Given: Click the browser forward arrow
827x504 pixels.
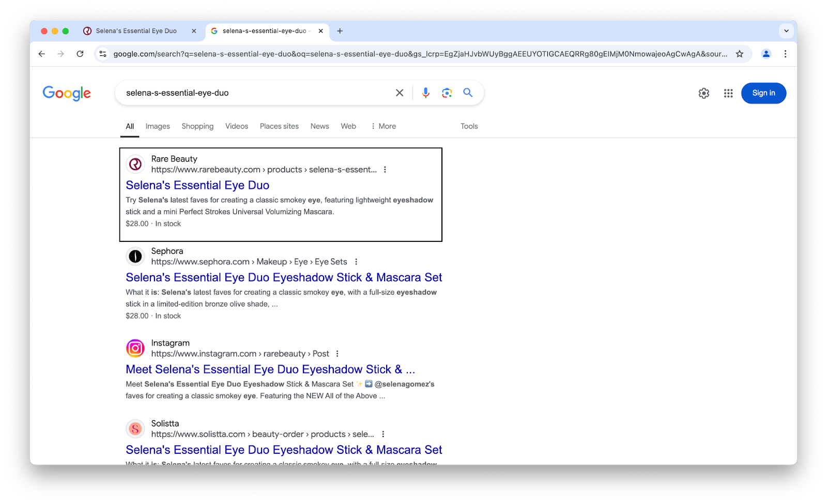Looking at the screenshot, I should 60,54.
